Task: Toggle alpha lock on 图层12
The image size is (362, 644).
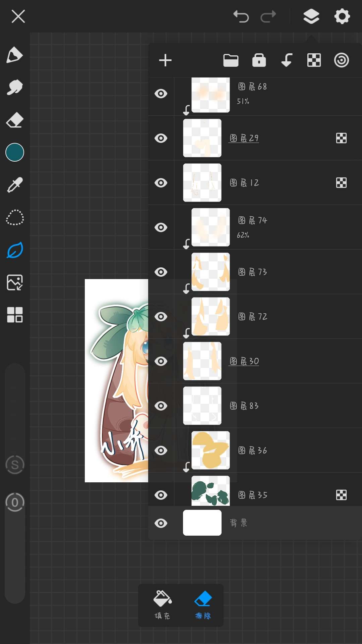Action: [341, 183]
